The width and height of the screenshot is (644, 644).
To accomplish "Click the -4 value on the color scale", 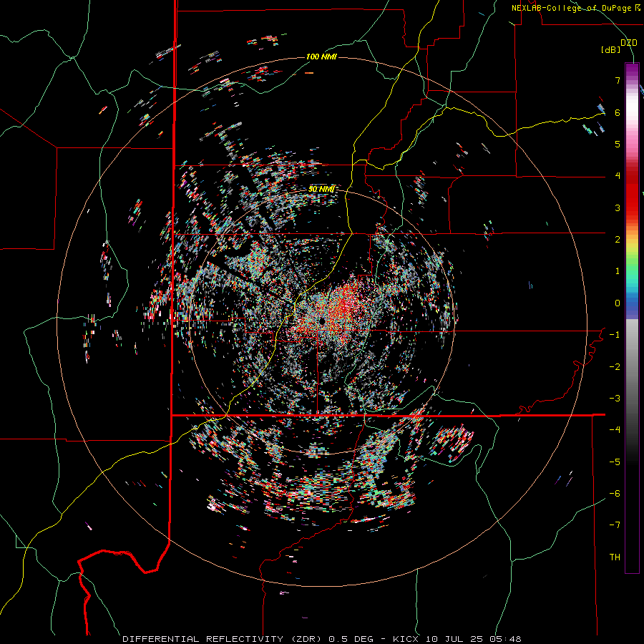I will [x=615, y=430].
